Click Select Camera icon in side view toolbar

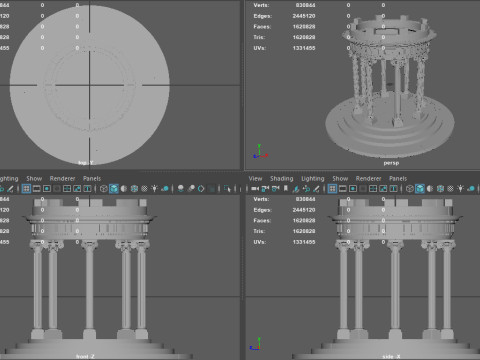click(255, 189)
